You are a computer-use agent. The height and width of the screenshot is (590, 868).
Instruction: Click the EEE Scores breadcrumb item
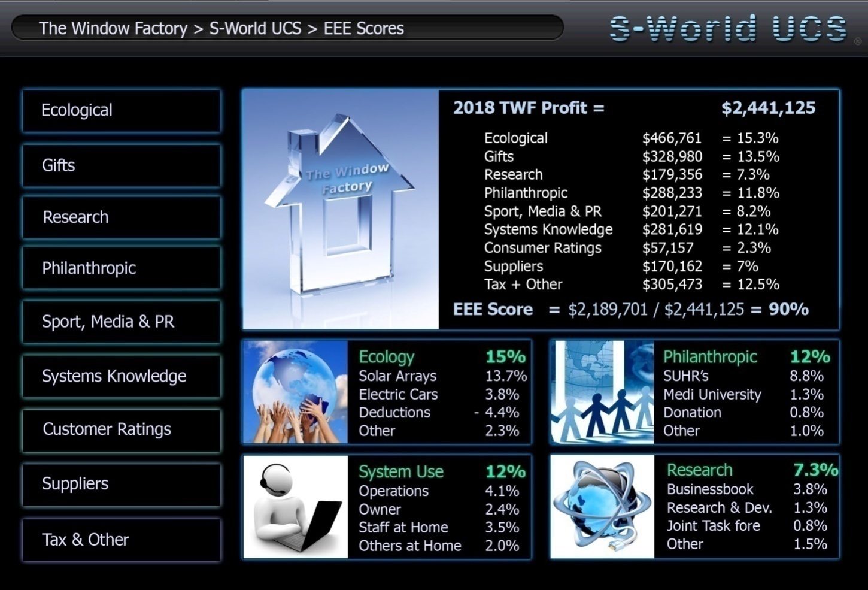point(364,28)
